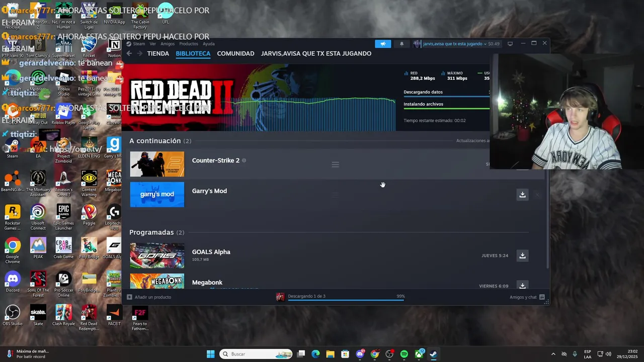Open Skate desktop shortcut

click(38, 315)
